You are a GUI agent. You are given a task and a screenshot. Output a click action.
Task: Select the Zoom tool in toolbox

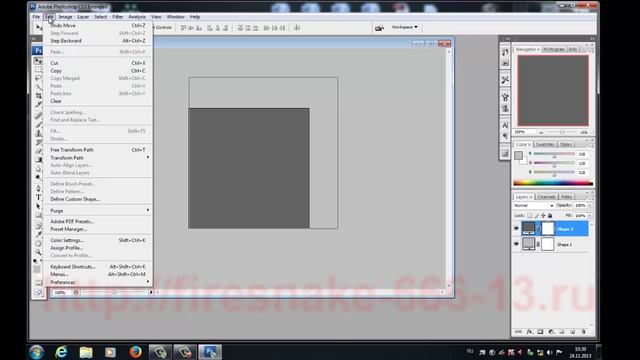click(38, 252)
